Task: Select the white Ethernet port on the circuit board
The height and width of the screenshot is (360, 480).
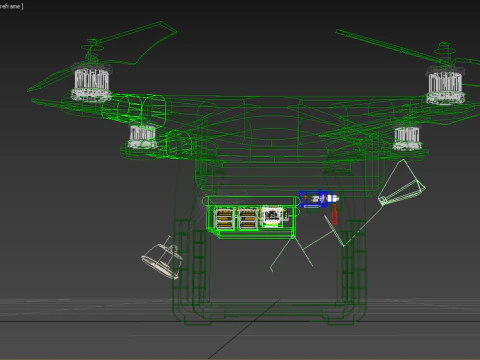Action: [x=273, y=216]
